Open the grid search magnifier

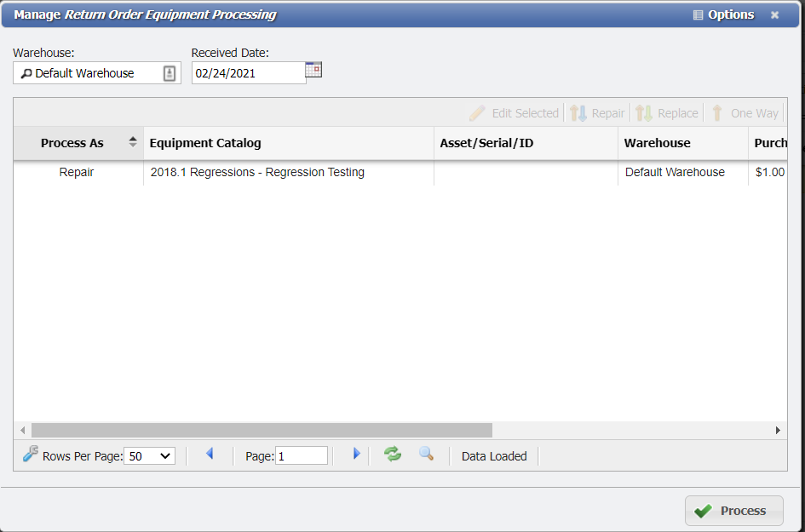coord(427,455)
